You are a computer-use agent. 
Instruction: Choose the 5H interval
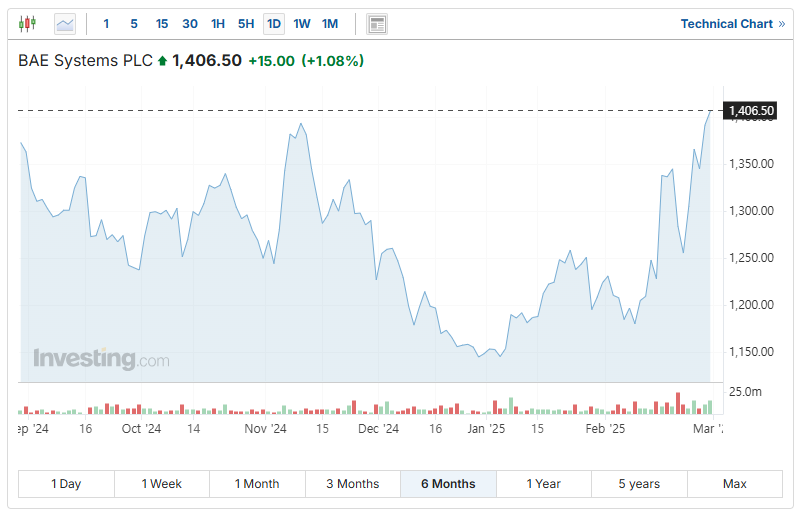tap(246, 24)
